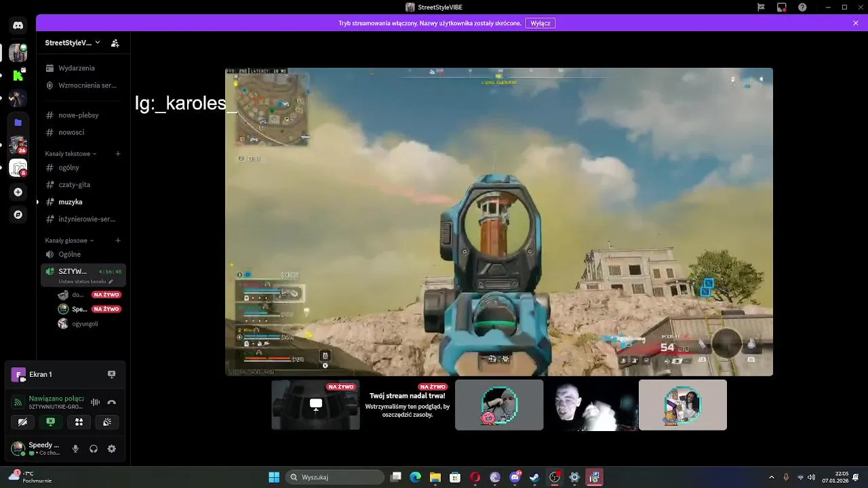Add a channel to Kanały tekstowe
Screen dimensions: 868x488
pos(118,154)
